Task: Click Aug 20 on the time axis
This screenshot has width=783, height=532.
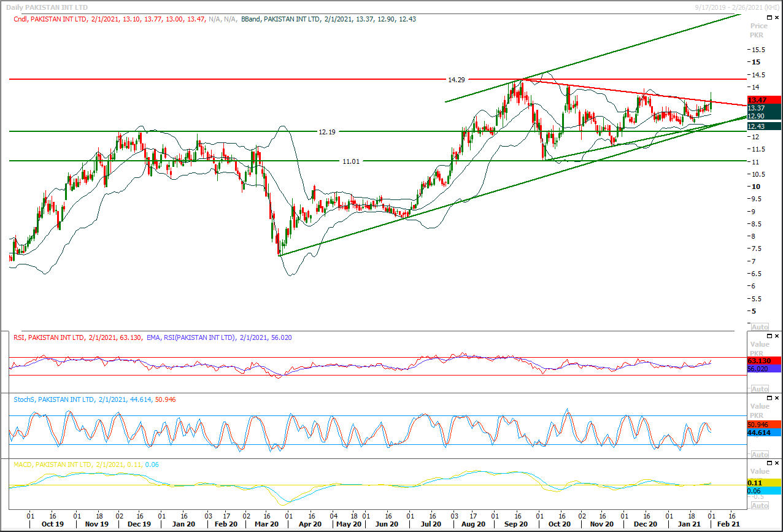Action: [x=472, y=525]
